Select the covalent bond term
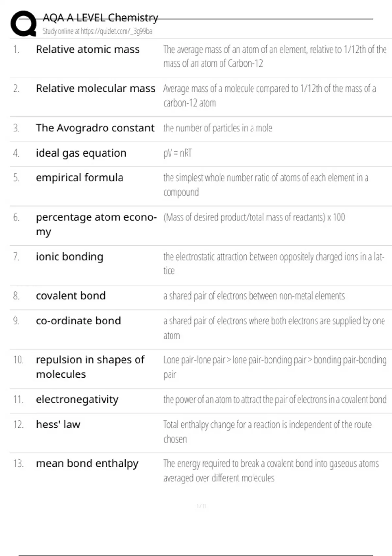The image size is (392, 556). 71,296
